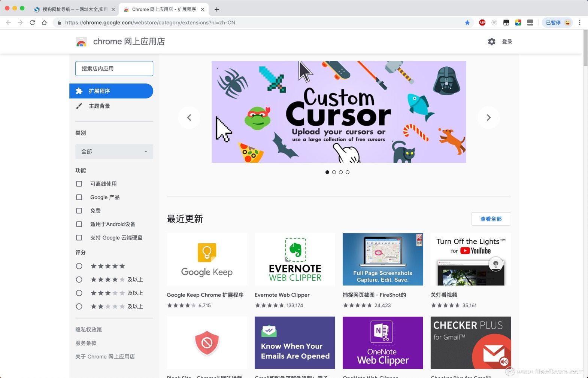Click the settings gear in web store header
Screen dimensions: 588x378
pyautogui.click(x=491, y=42)
